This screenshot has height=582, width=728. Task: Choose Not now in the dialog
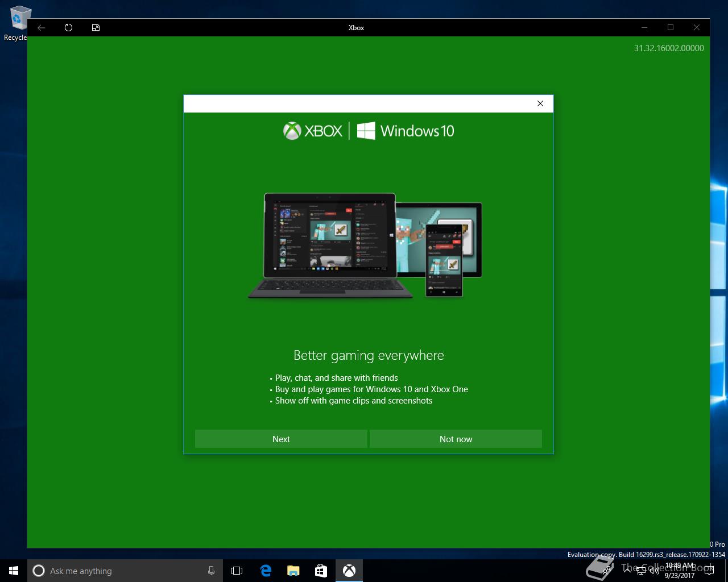tap(456, 439)
